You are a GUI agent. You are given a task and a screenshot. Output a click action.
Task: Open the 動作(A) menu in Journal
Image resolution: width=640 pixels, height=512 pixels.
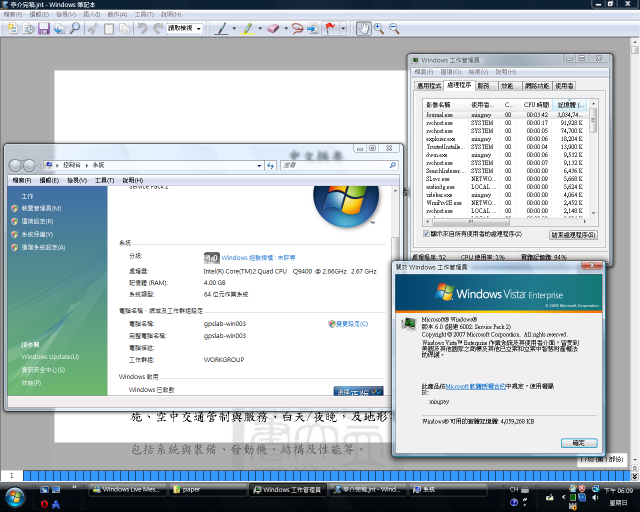click(117, 14)
